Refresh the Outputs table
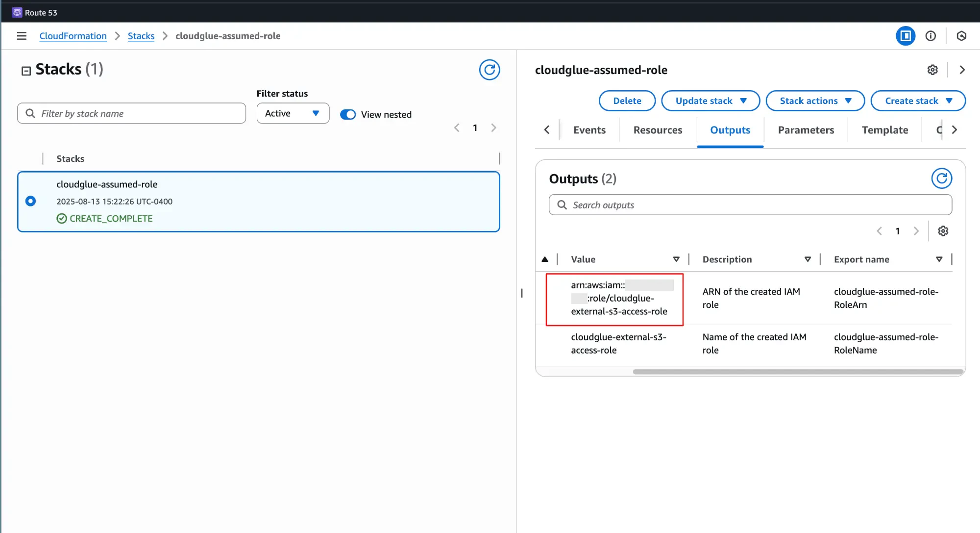Screen dimensions: 980x533 click(942, 178)
